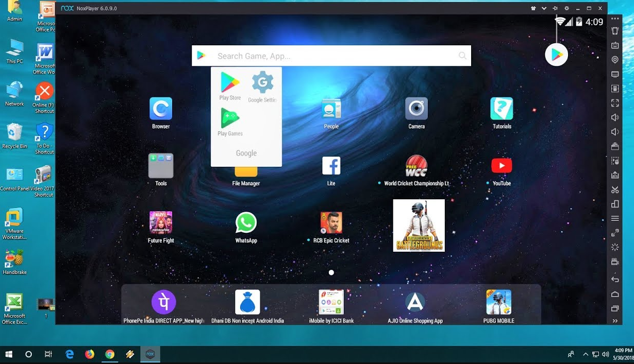
Task: Open the Tutorials app
Action: [x=502, y=113]
